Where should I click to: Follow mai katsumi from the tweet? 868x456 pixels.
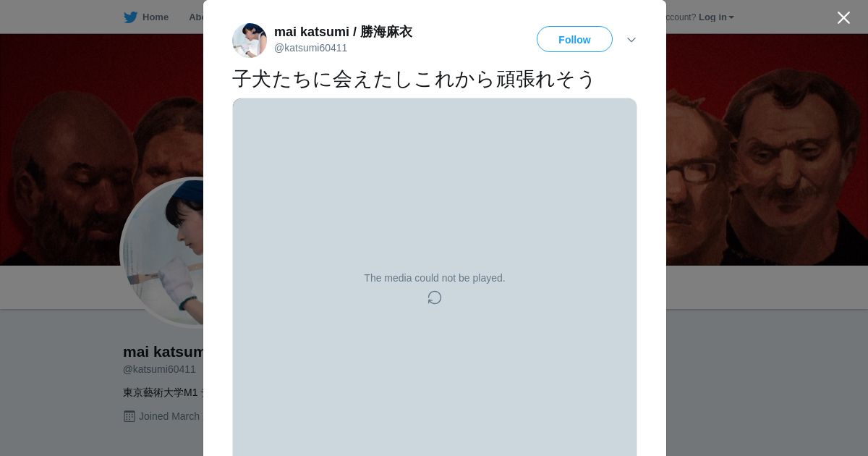574,39
